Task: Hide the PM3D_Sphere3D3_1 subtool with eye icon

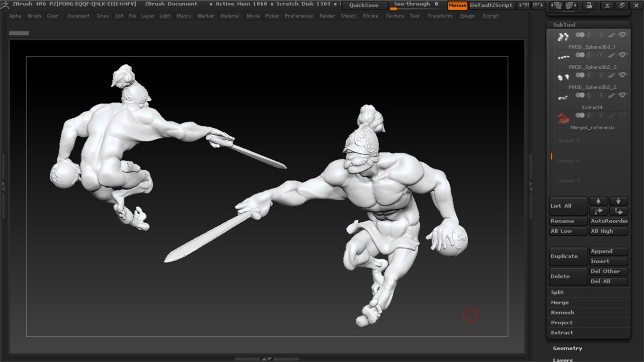Action: [623, 35]
